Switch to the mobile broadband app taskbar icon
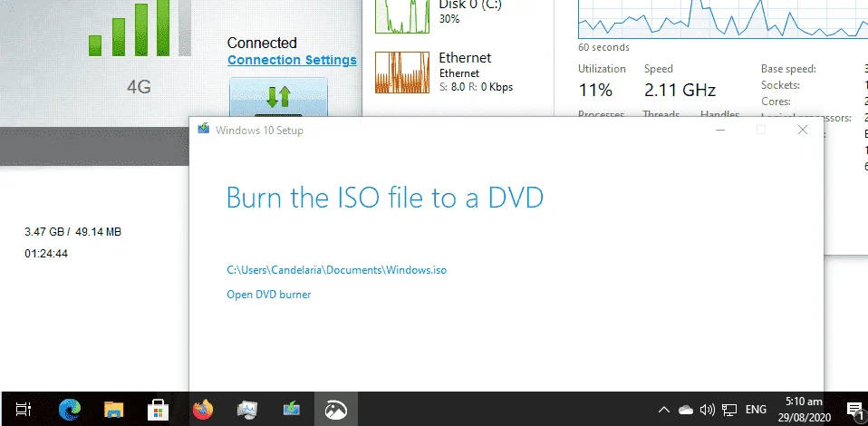The image size is (868, 426). [336, 410]
